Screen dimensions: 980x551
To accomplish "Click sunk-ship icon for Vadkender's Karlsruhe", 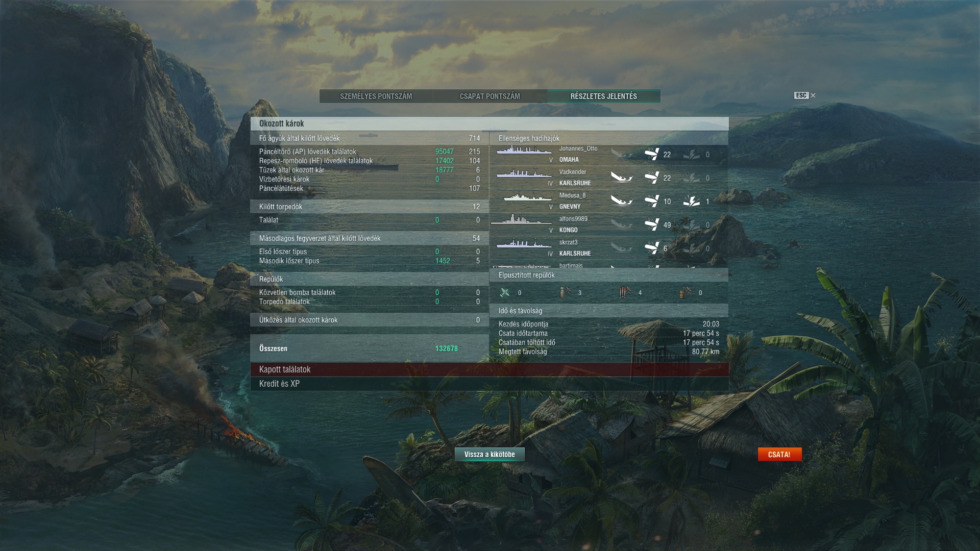I will pos(622,178).
